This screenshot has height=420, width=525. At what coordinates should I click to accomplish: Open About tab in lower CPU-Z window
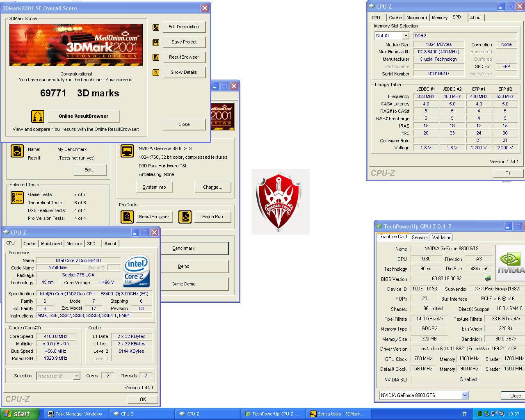coord(110,244)
